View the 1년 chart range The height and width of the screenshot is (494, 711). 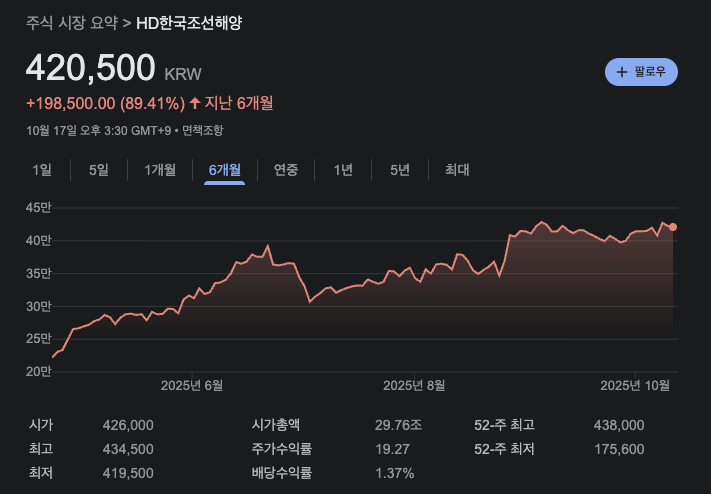pos(343,170)
